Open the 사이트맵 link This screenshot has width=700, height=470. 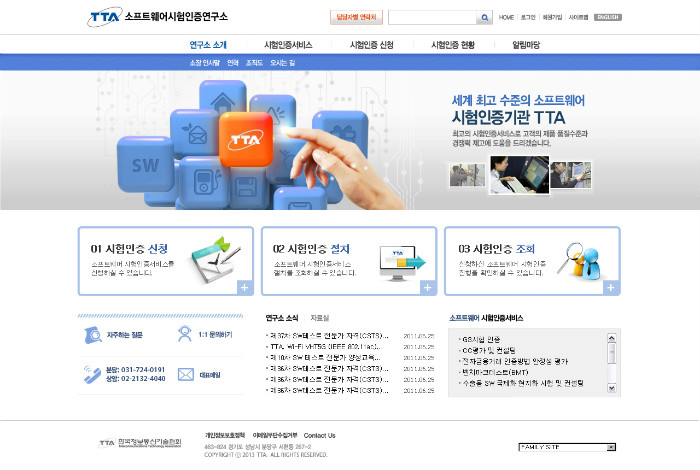578,17
